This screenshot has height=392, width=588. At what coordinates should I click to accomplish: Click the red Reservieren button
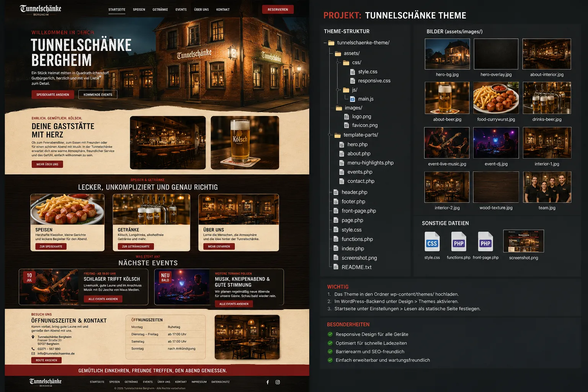coord(278,10)
